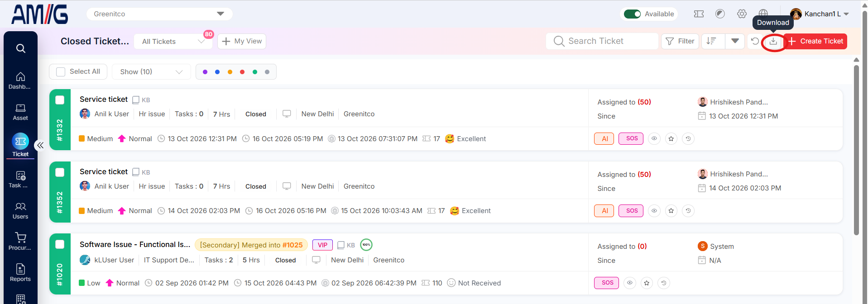Star ticket #1332
The height and width of the screenshot is (304, 868).
click(671, 139)
